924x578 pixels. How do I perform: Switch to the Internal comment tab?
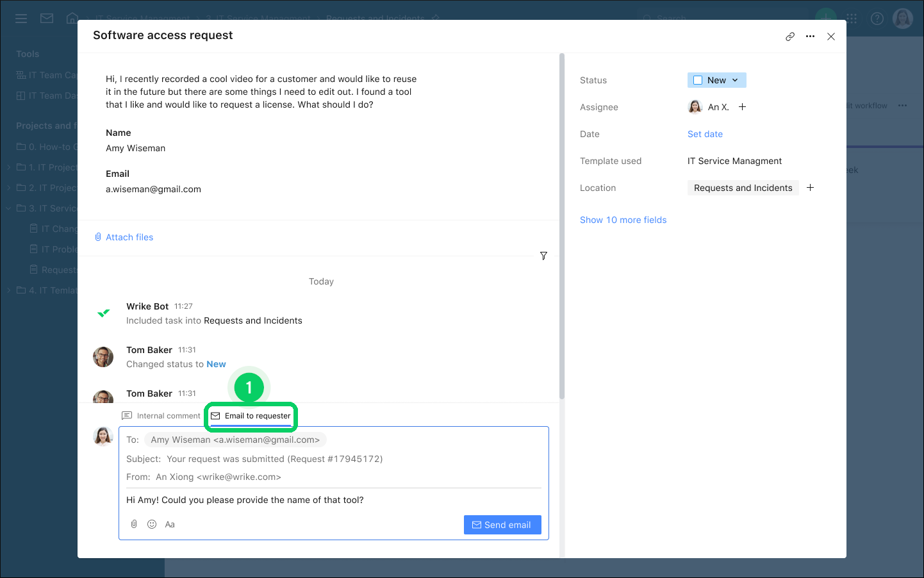coord(161,415)
